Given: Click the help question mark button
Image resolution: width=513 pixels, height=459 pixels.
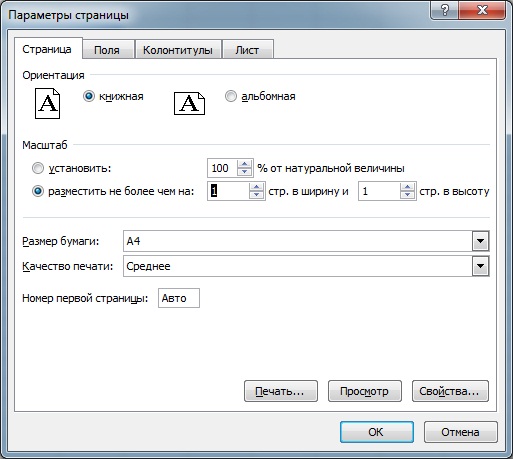Looking at the screenshot, I should (x=444, y=10).
